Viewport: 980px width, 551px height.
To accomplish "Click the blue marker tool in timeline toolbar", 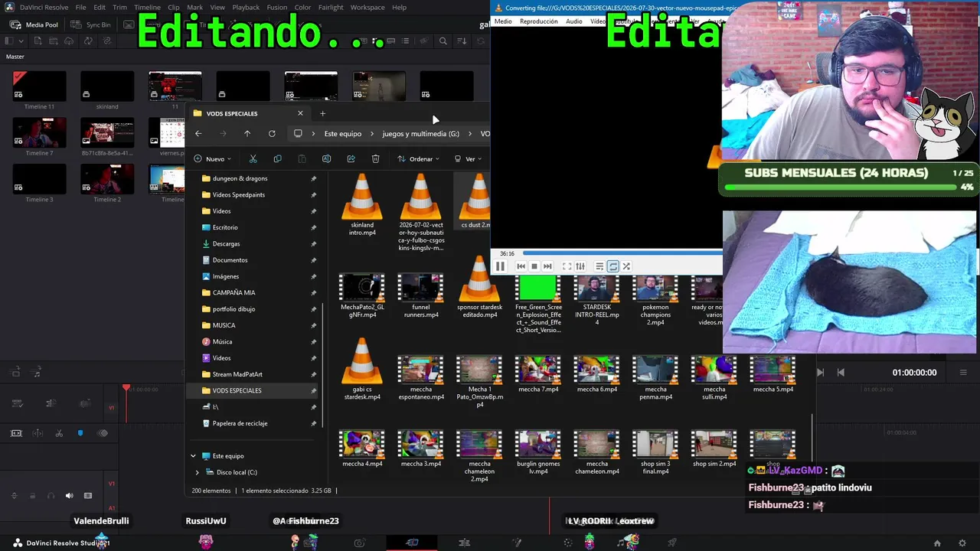I will pos(80,433).
